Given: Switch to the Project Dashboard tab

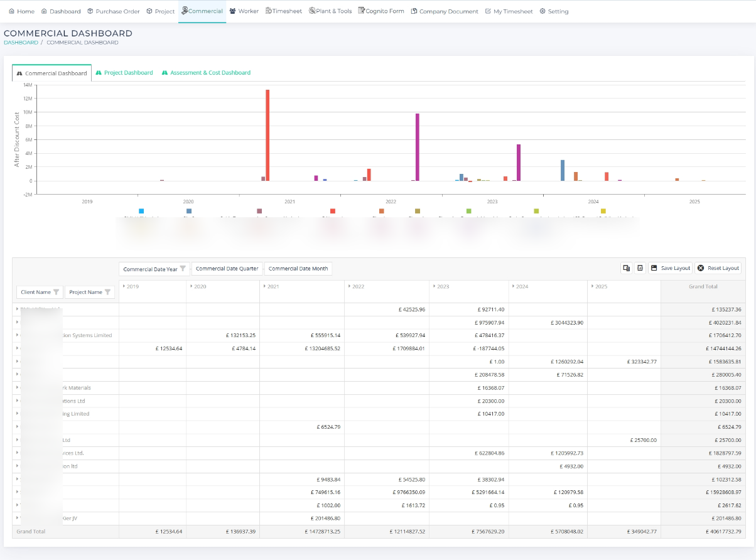Looking at the screenshot, I should [124, 73].
